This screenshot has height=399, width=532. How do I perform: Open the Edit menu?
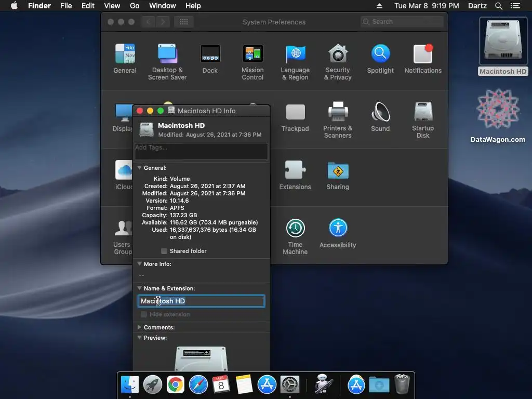[88, 6]
